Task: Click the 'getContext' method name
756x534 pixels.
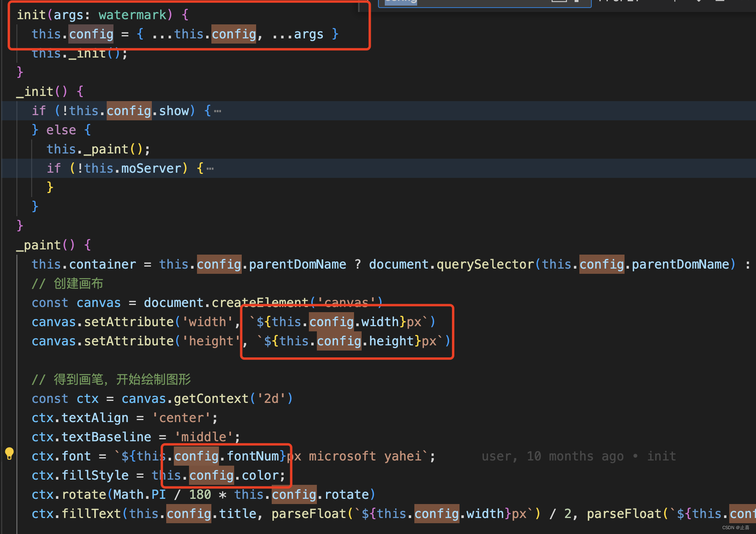Action: 211,399
